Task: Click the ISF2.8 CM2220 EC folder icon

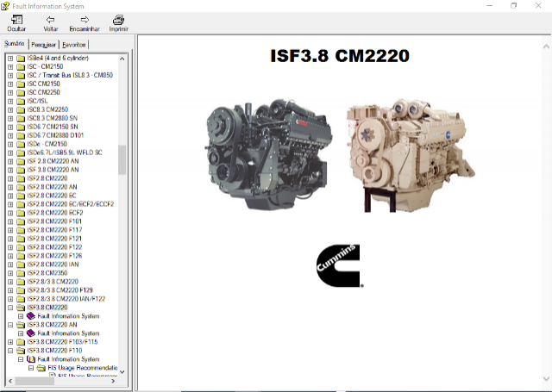Action: [x=21, y=196]
